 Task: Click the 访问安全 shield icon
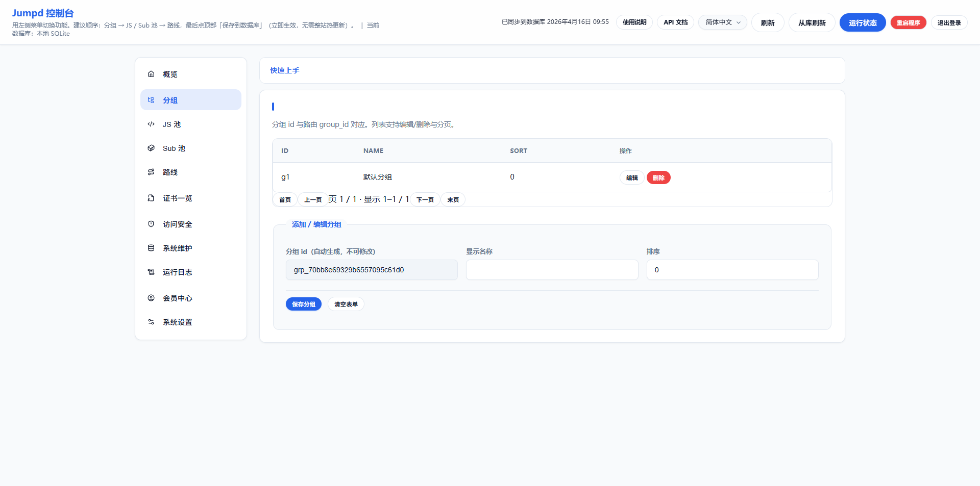point(151,224)
